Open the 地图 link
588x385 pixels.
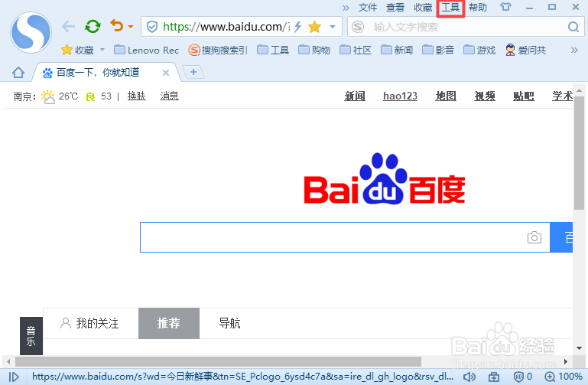point(446,96)
